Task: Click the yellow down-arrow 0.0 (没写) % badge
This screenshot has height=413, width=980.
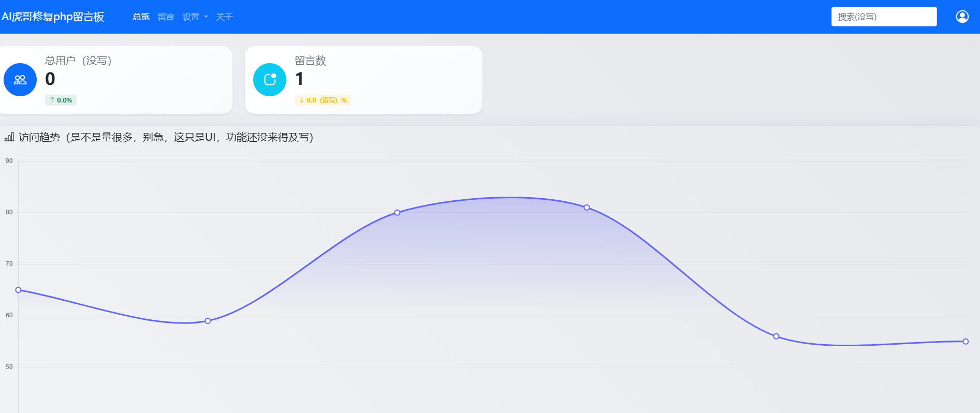Action: coord(323,100)
